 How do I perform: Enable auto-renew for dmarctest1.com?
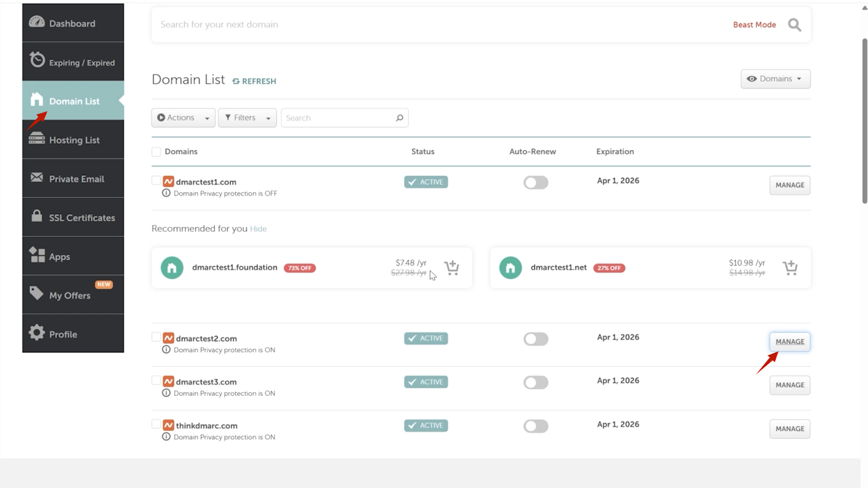click(535, 183)
